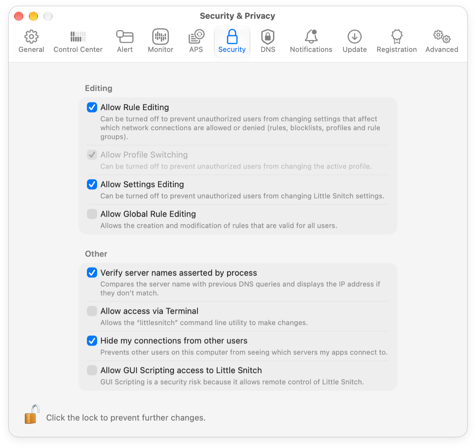Open the Update download icon
476x448 pixels.
[x=355, y=37]
